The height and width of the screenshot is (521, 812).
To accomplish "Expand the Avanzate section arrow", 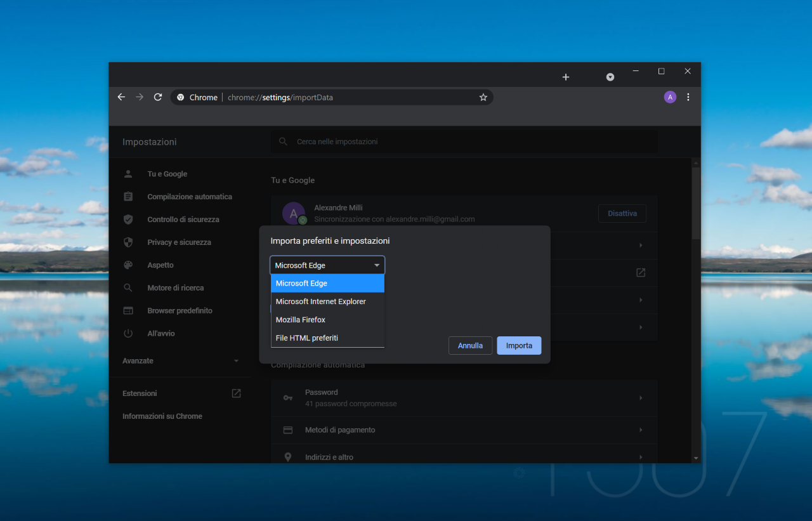I will [x=236, y=360].
